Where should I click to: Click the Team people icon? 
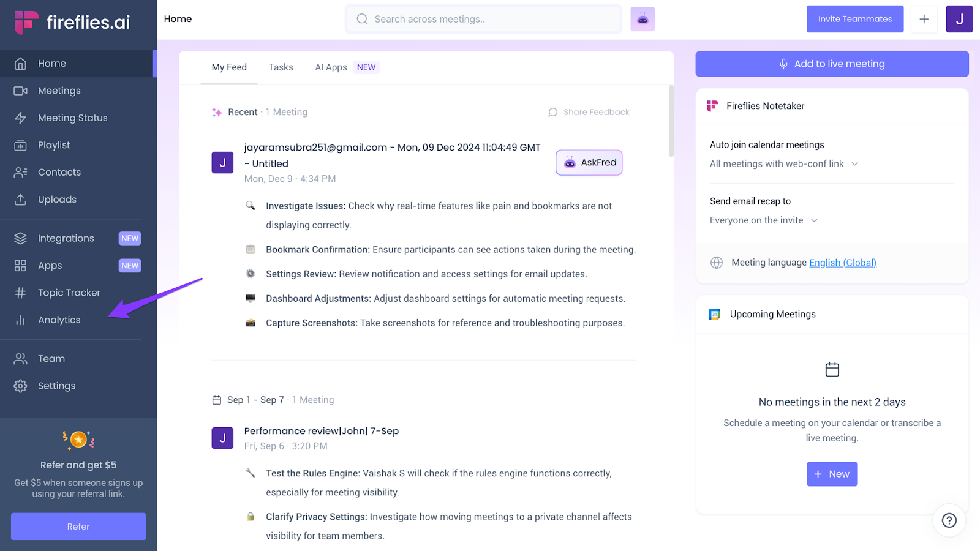point(20,359)
